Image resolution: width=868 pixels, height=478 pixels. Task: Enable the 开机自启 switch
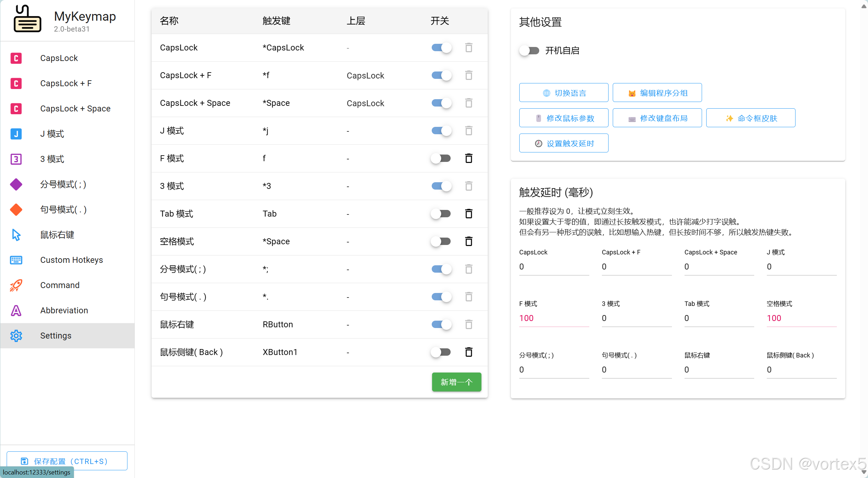point(529,50)
